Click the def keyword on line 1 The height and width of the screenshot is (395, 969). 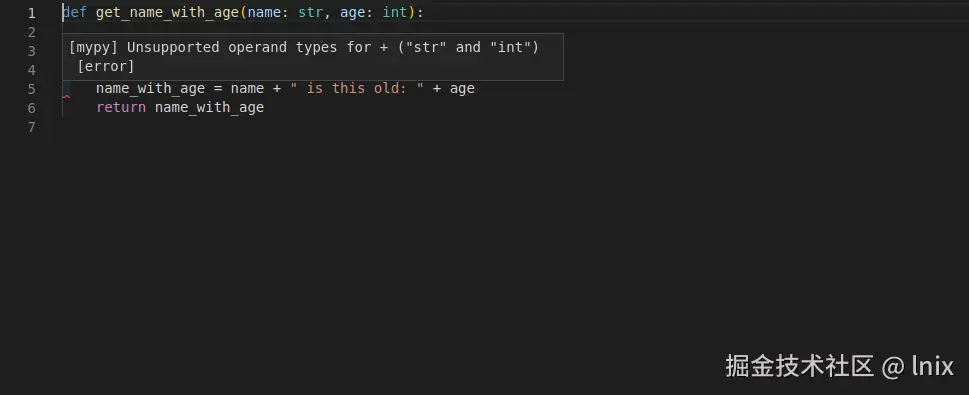click(75, 12)
